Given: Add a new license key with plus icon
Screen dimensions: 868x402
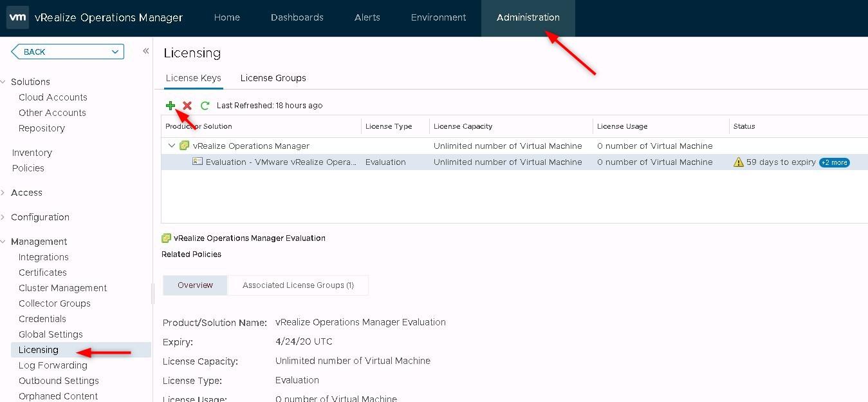Looking at the screenshot, I should [x=171, y=106].
